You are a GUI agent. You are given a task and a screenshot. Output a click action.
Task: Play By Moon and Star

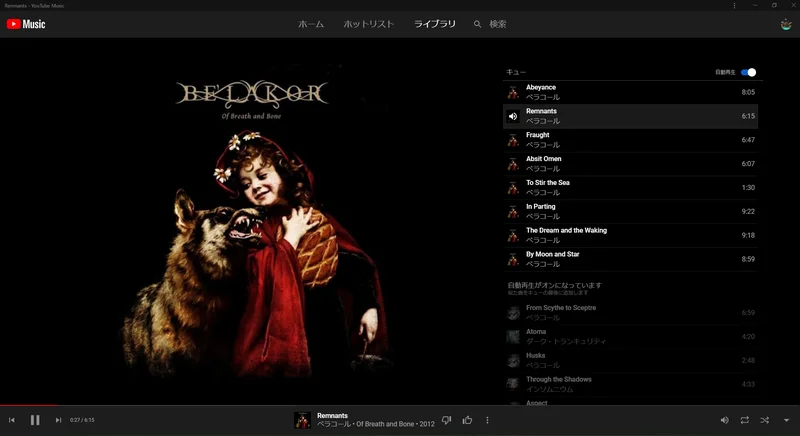pyautogui.click(x=630, y=260)
